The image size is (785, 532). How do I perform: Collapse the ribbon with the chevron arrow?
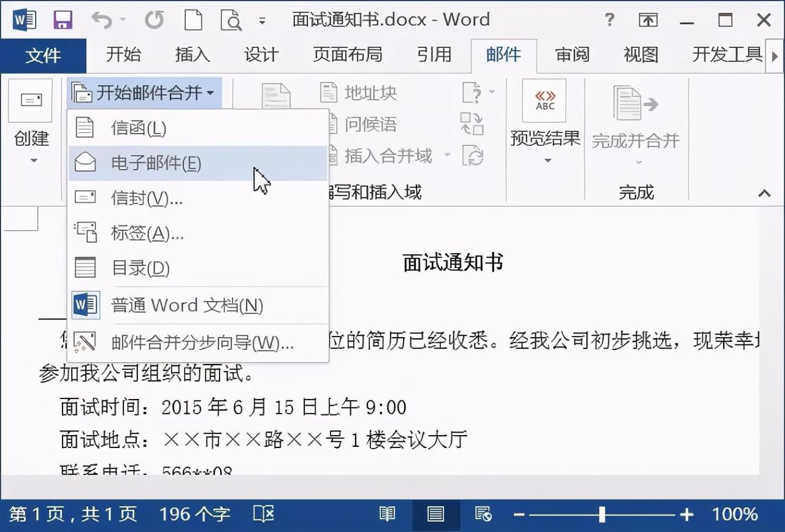[764, 194]
